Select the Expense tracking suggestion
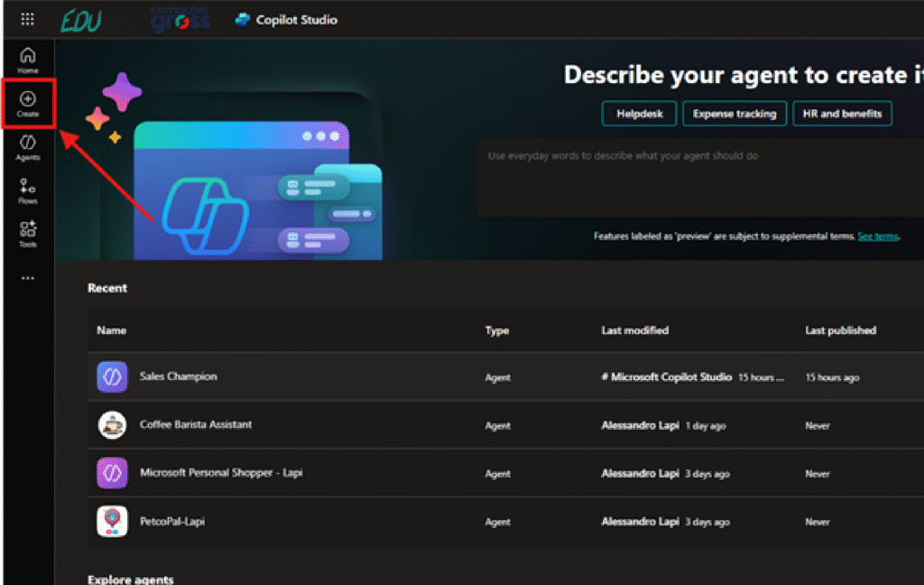The image size is (924, 585). point(735,114)
